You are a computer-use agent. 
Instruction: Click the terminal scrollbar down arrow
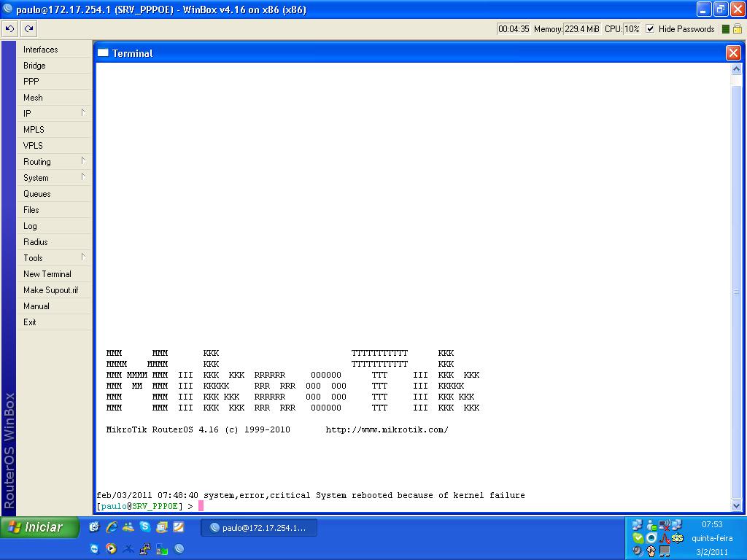736,506
